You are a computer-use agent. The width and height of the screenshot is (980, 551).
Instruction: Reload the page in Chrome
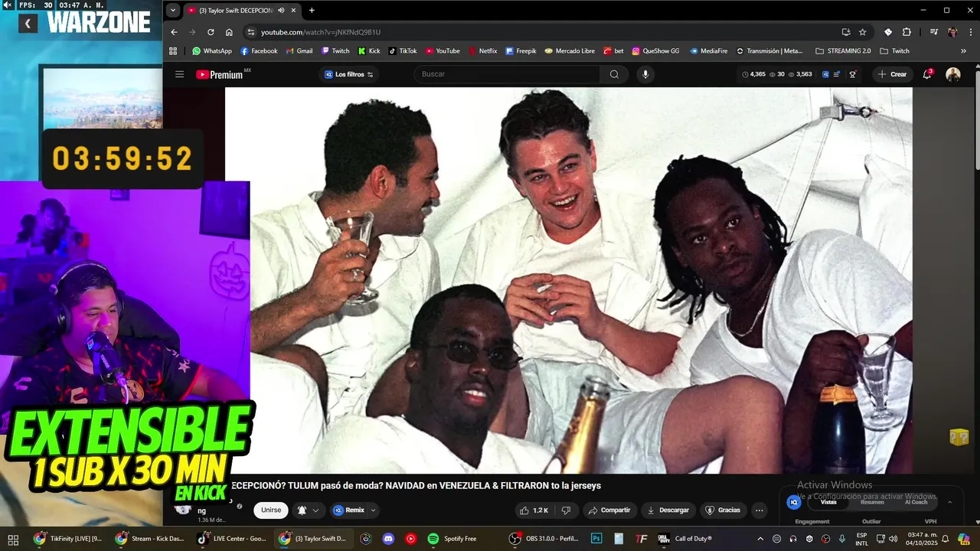pyautogui.click(x=211, y=32)
